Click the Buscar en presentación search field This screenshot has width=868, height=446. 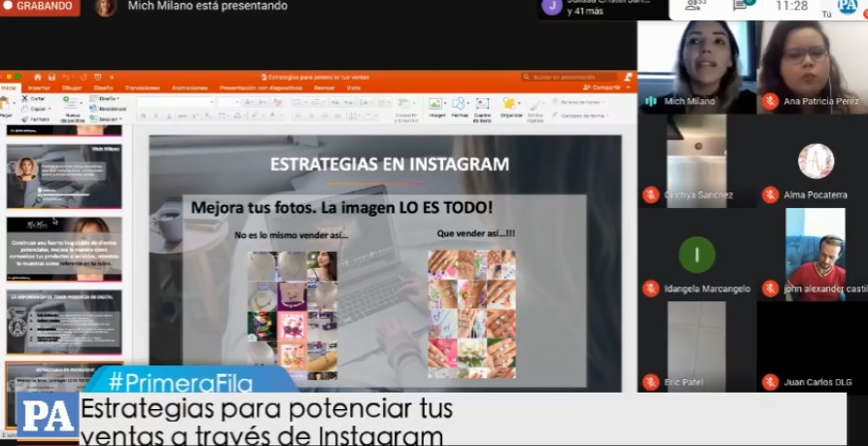pos(569,77)
